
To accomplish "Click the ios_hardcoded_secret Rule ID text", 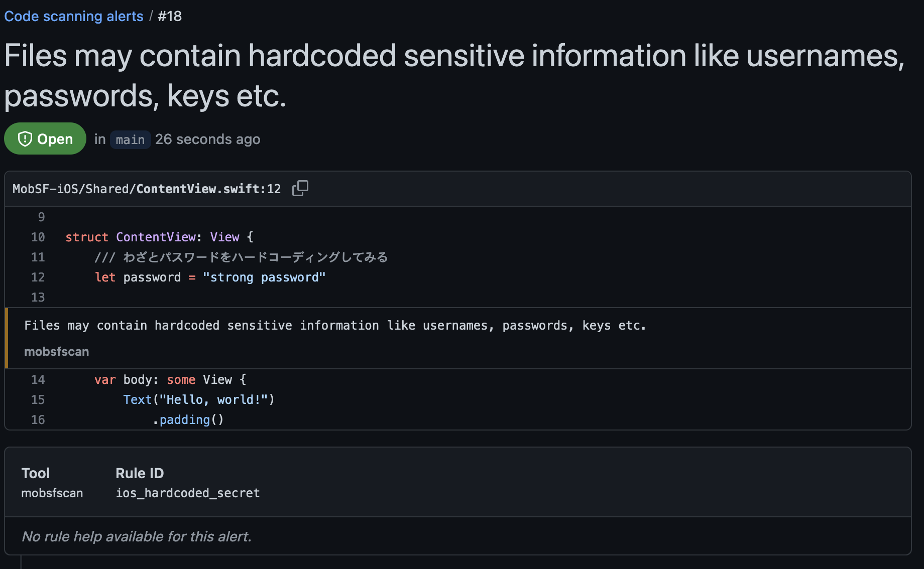I will 188,493.
